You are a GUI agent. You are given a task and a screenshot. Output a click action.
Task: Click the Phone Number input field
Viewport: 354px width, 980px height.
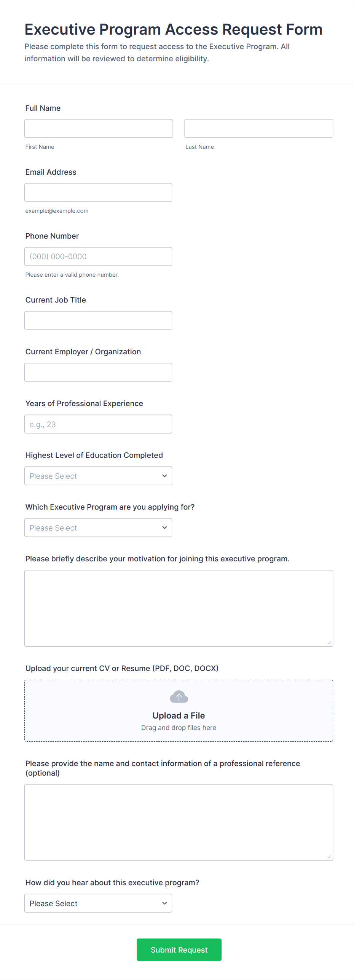pos(98,256)
